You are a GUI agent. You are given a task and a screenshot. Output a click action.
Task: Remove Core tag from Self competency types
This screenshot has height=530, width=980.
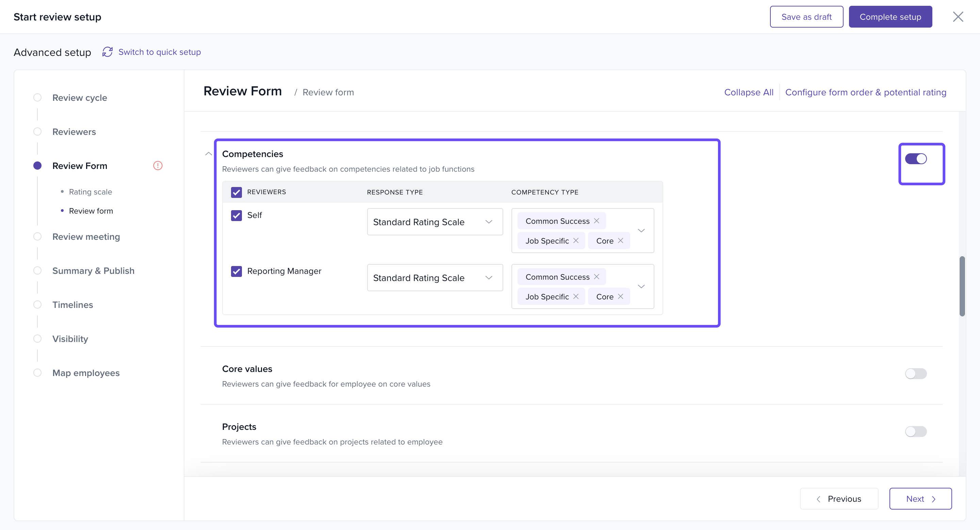pos(620,240)
